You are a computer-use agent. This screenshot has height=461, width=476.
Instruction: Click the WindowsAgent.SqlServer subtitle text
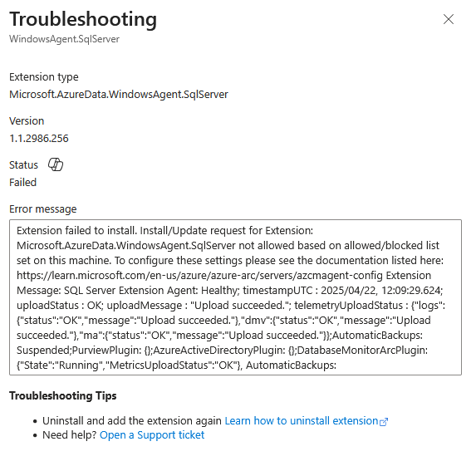click(64, 39)
